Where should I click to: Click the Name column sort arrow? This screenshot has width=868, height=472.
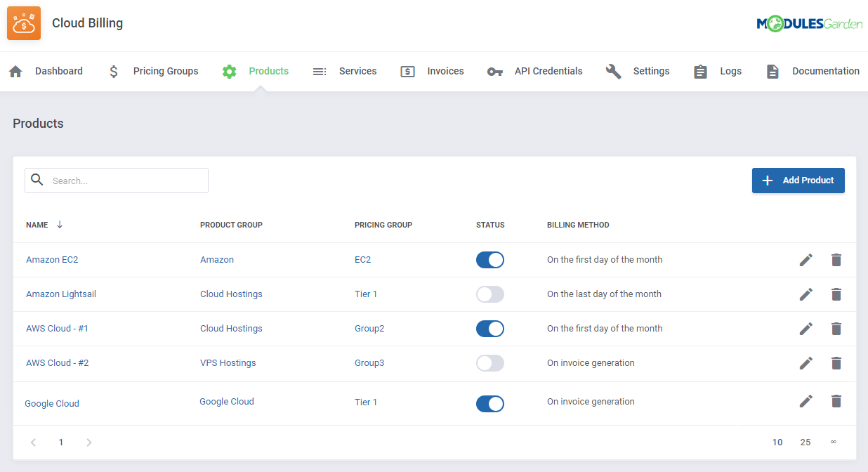click(60, 225)
